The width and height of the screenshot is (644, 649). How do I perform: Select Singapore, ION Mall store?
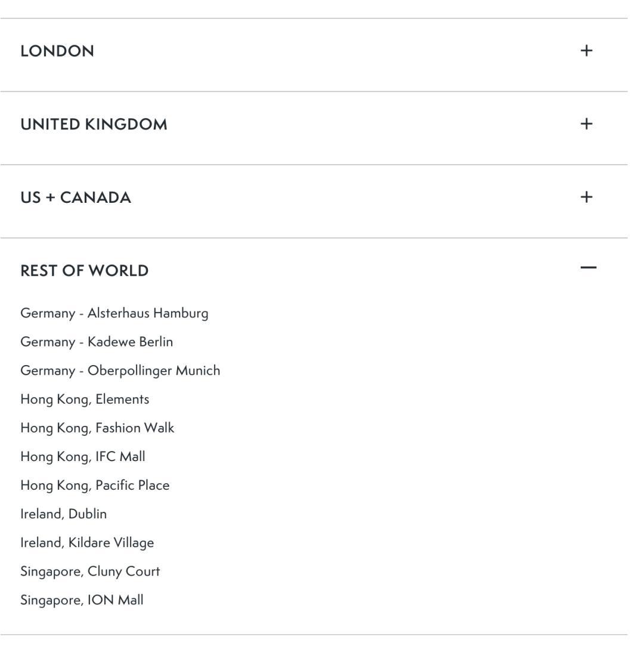click(x=82, y=599)
